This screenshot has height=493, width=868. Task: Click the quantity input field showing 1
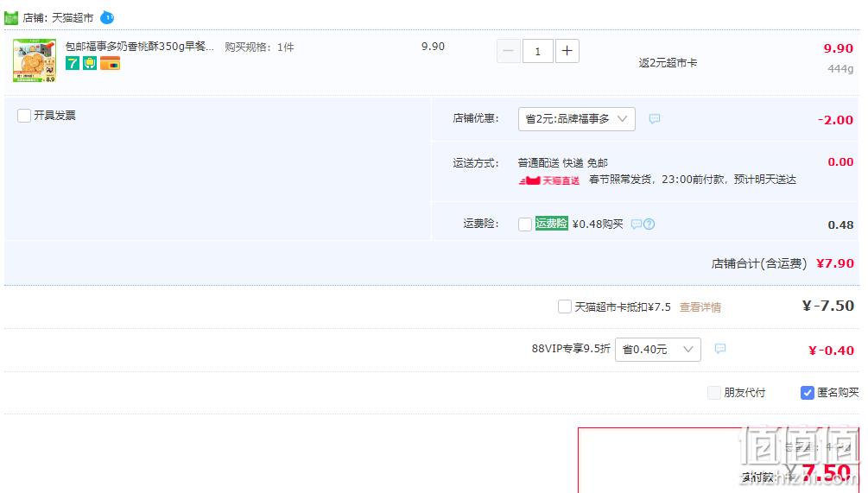[x=537, y=51]
